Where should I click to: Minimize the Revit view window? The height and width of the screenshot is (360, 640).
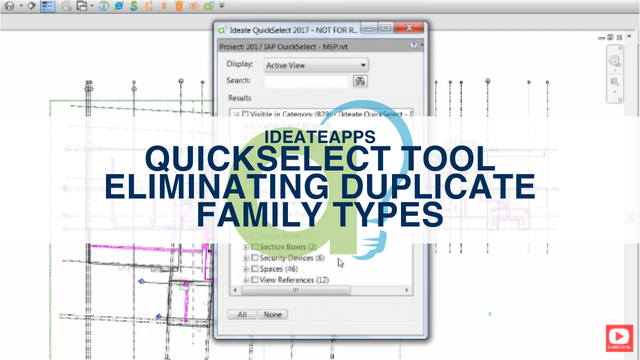pyautogui.click(x=602, y=38)
